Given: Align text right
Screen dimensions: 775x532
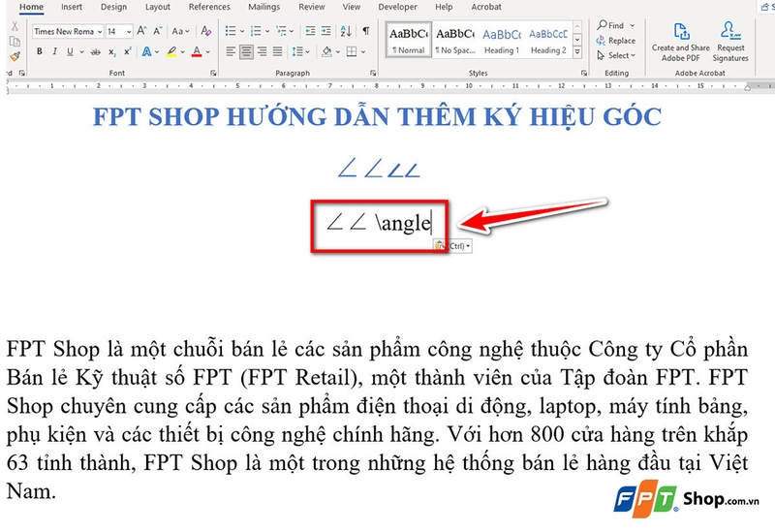Looking at the screenshot, I should click(x=262, y=51).
